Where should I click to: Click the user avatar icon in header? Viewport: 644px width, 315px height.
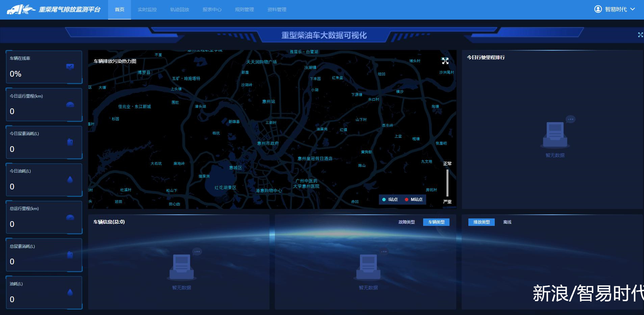pyautogui.click(x=598, y=9)
